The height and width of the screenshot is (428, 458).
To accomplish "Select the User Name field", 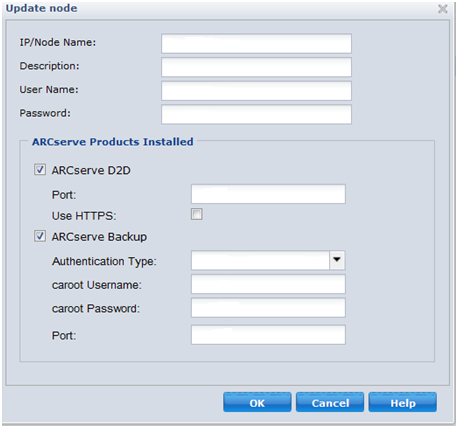I will click(x=256, y=91).
